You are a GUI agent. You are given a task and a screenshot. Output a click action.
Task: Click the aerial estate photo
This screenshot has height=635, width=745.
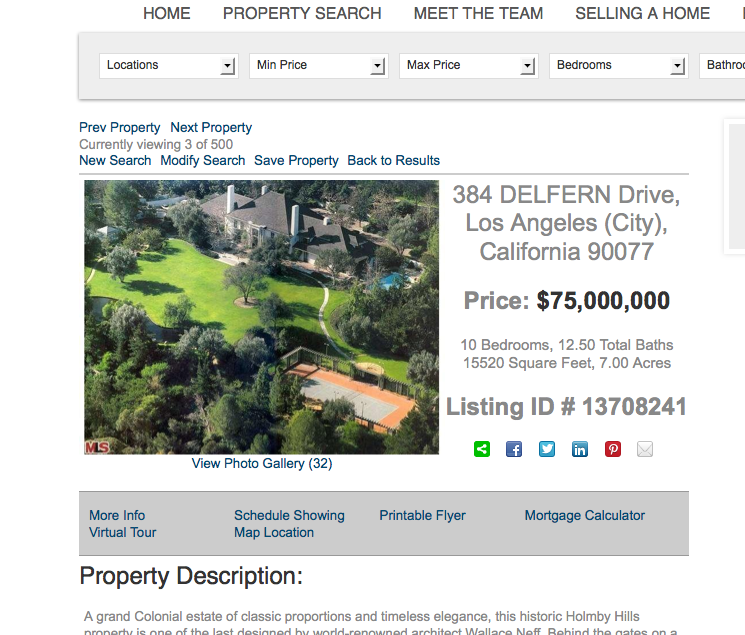point(262,317)
